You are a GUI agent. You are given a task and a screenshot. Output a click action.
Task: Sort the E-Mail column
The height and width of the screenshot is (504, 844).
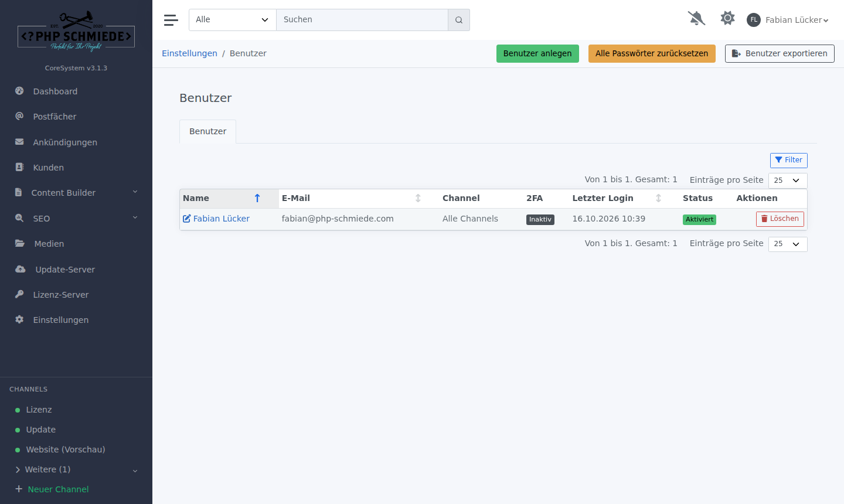click(418, 198)
